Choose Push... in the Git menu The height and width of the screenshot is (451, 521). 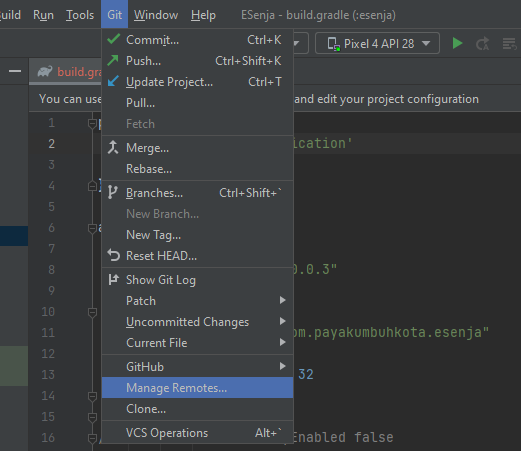(197, 61)
